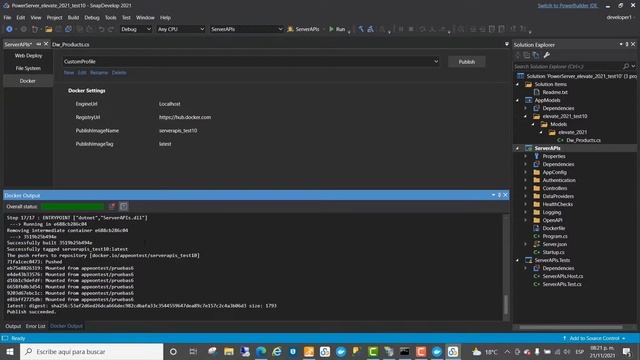Click the PublishImageTag value latest
This screenshot has height=360, width=640.
165,144
